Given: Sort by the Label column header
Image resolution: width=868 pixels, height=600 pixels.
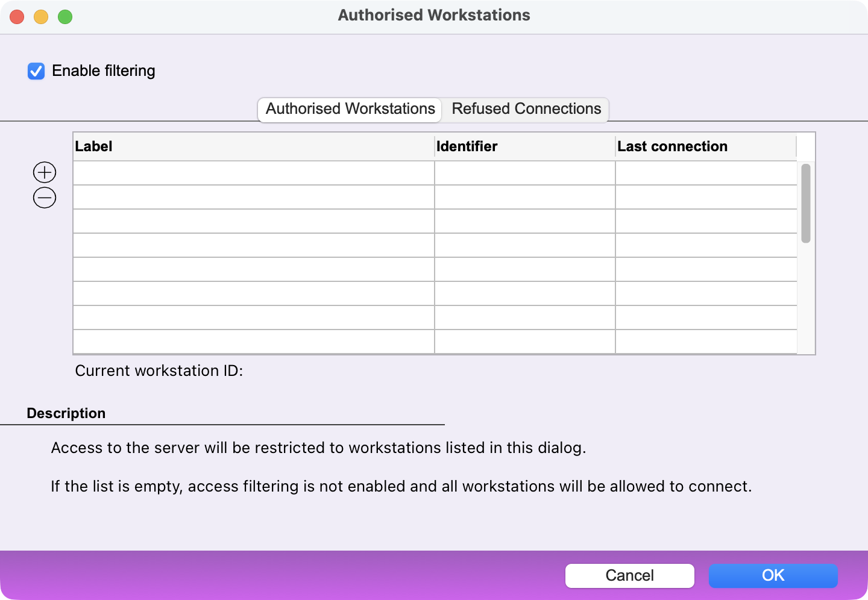Looking at the screenshot, I should tap(253, 146).
